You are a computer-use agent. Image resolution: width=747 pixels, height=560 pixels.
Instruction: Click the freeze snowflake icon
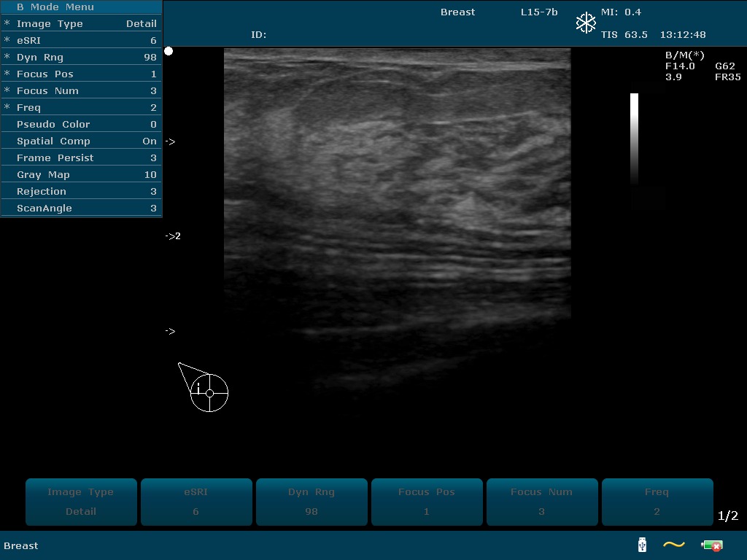click(x=586, y=23)
